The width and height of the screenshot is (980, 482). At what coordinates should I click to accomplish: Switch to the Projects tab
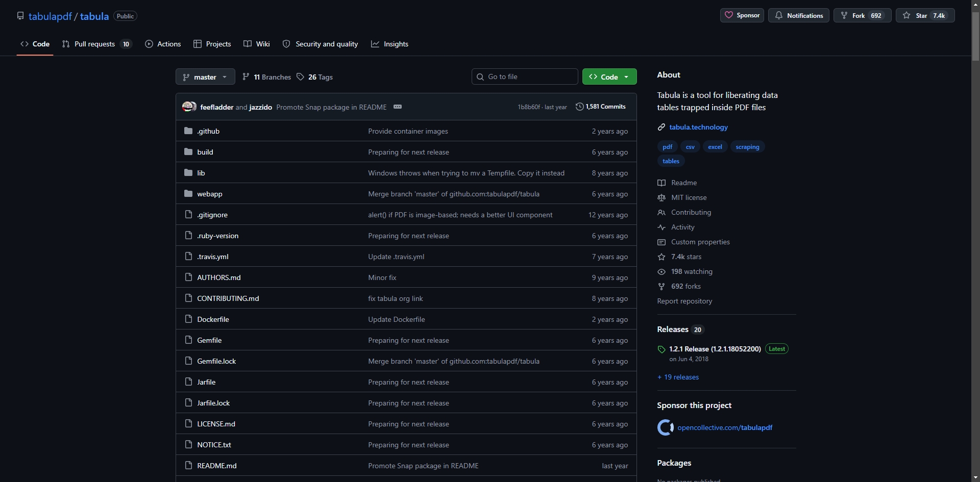tap(212, 44)
